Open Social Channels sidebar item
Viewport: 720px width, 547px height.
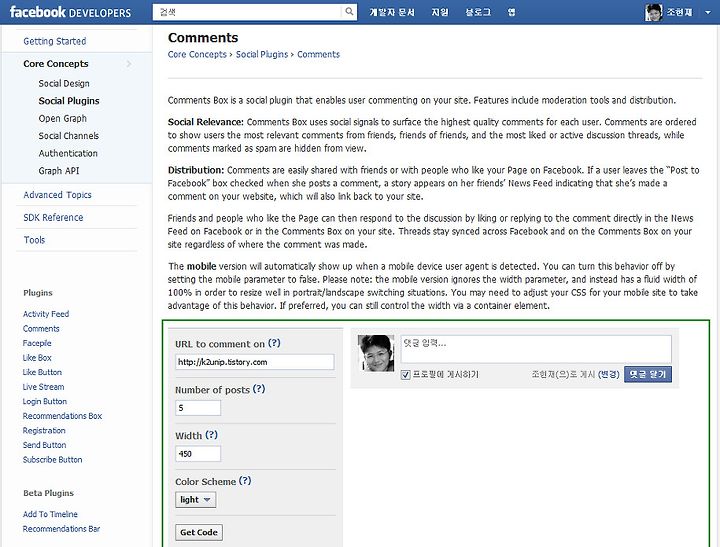coord(68,135)
